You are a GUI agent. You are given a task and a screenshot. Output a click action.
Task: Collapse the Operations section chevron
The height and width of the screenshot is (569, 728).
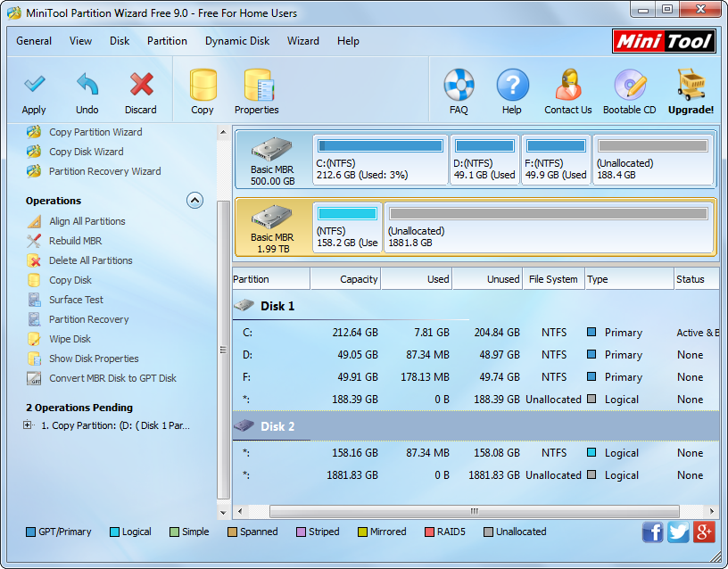coord(195,201)
